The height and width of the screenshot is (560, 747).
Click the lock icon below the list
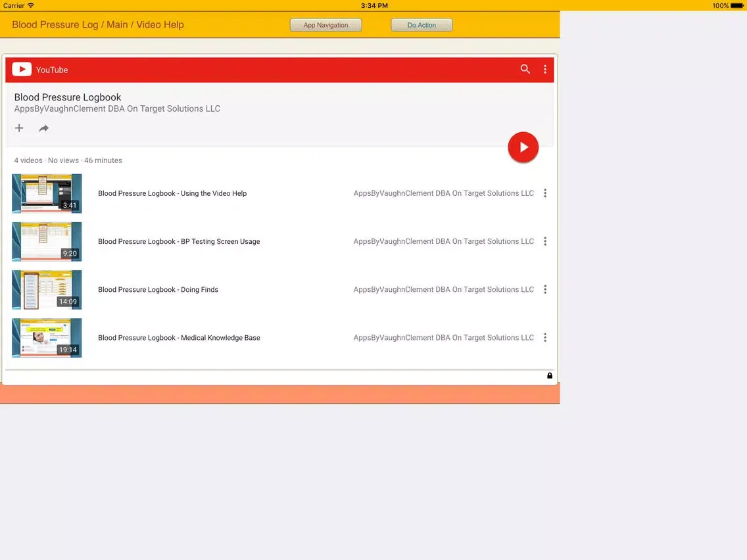550,376
